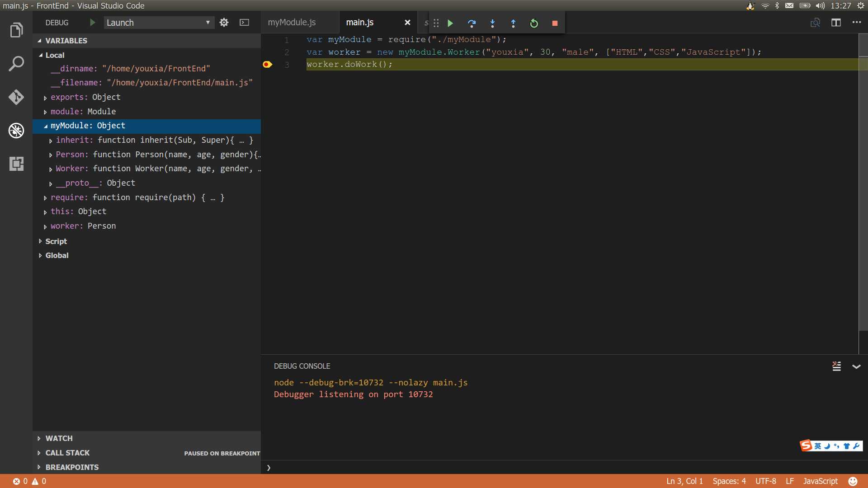Open the system power cog menu

tap(861, 5)
